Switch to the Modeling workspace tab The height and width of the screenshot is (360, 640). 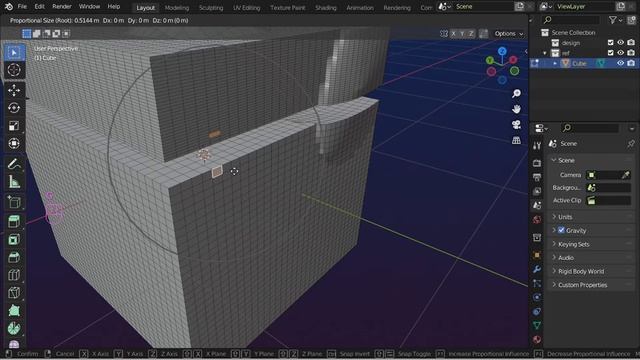[x=177, y=8]
